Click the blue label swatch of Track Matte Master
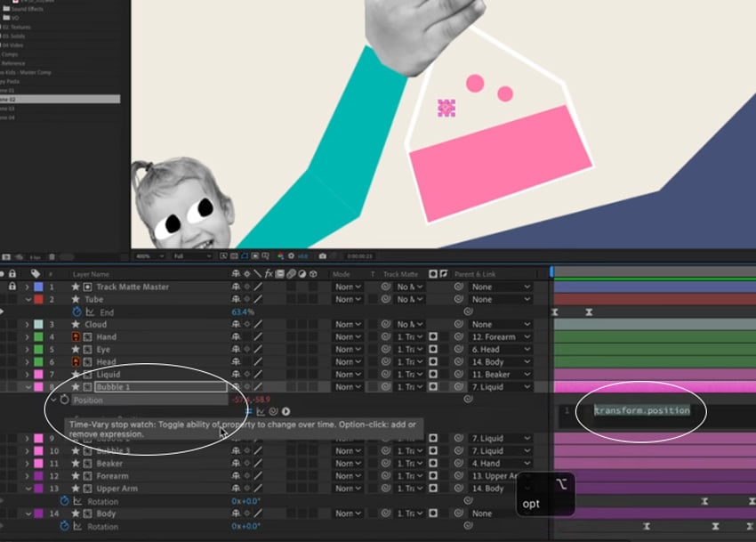The height and width of the screenshot is (542, 756). pos(38,287)
